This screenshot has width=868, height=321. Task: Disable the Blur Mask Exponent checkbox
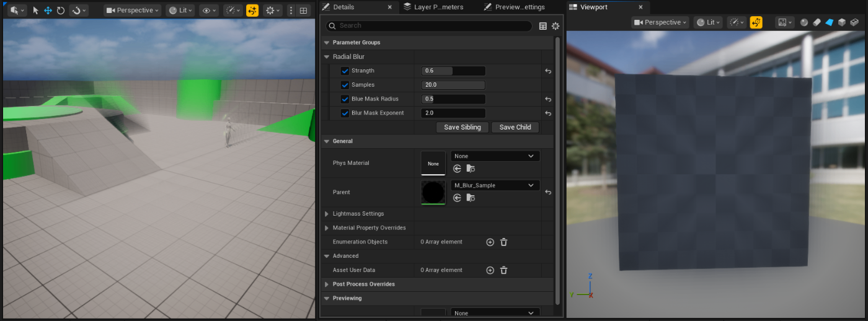point(345,113)
